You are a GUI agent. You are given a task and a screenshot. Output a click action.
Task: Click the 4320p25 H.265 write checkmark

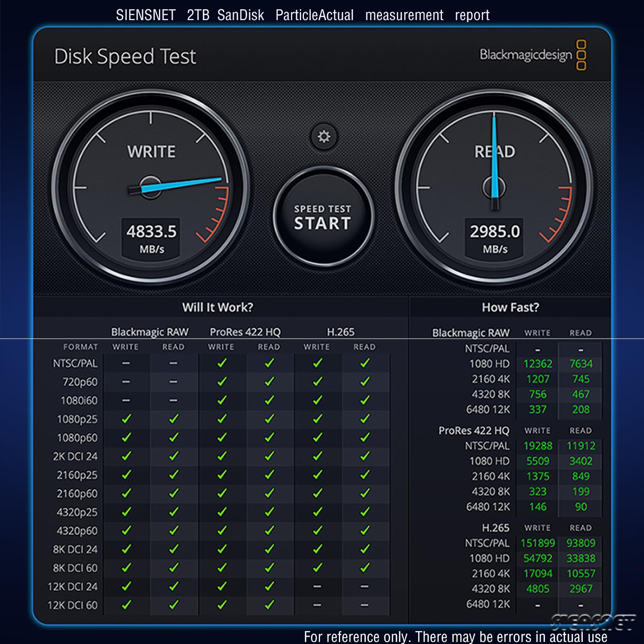point(318,512)
